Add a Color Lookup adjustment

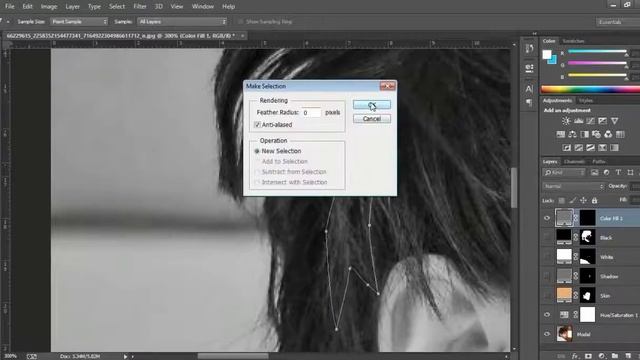click(620, 134)
